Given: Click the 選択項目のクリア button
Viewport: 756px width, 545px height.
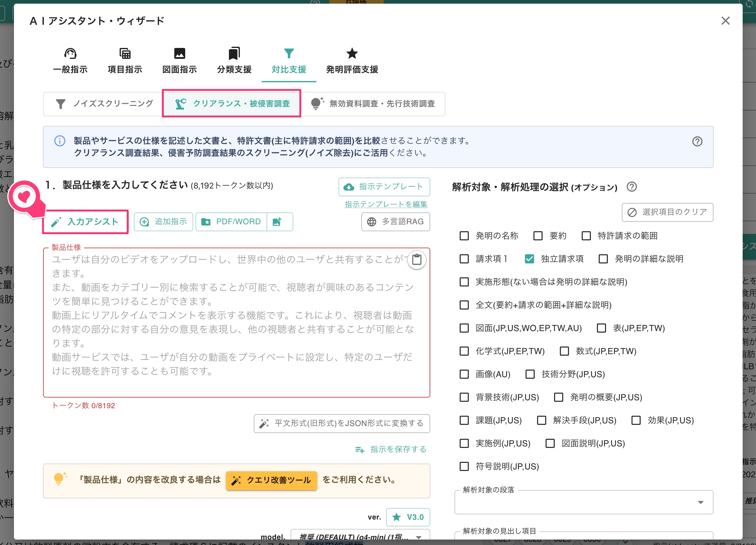Looking at the screenshot, I should 667,212.
